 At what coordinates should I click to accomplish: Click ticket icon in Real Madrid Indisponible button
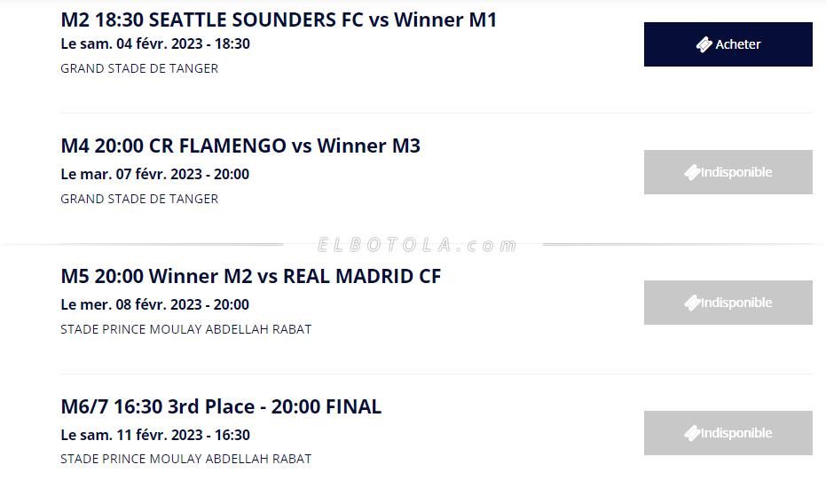(x=692, y=303)
